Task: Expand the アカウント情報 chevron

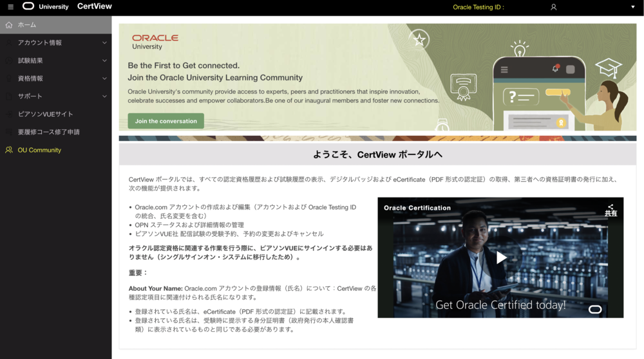Action: point(104,42)
